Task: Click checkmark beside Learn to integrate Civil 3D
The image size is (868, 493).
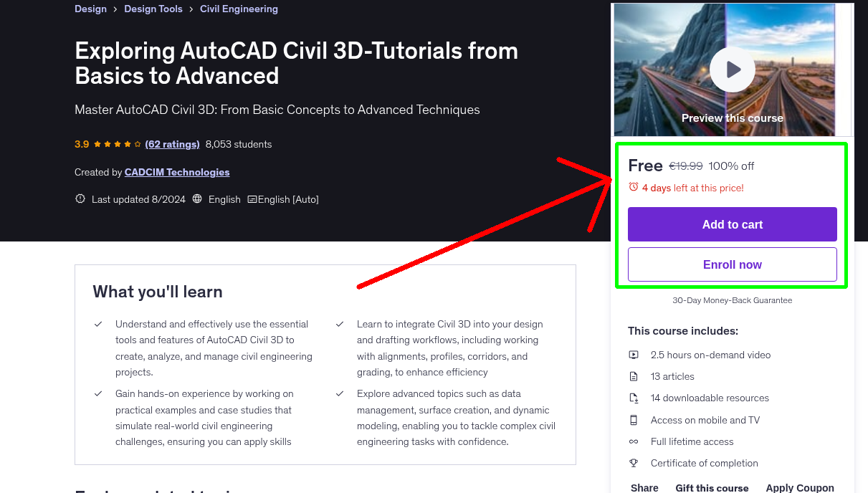Action: [340, 325]
